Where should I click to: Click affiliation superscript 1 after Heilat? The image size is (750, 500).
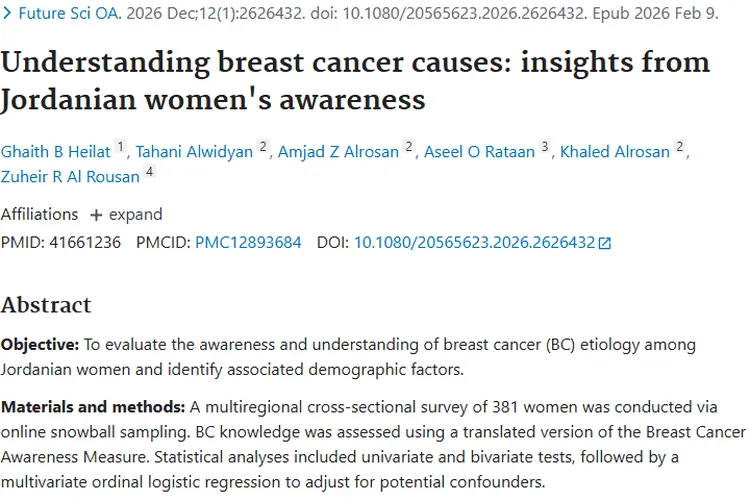point(121,148)
